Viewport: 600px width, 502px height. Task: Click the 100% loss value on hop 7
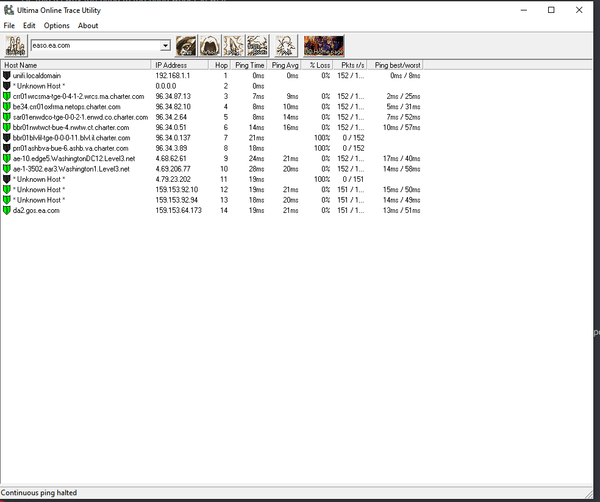coord(322,137)
